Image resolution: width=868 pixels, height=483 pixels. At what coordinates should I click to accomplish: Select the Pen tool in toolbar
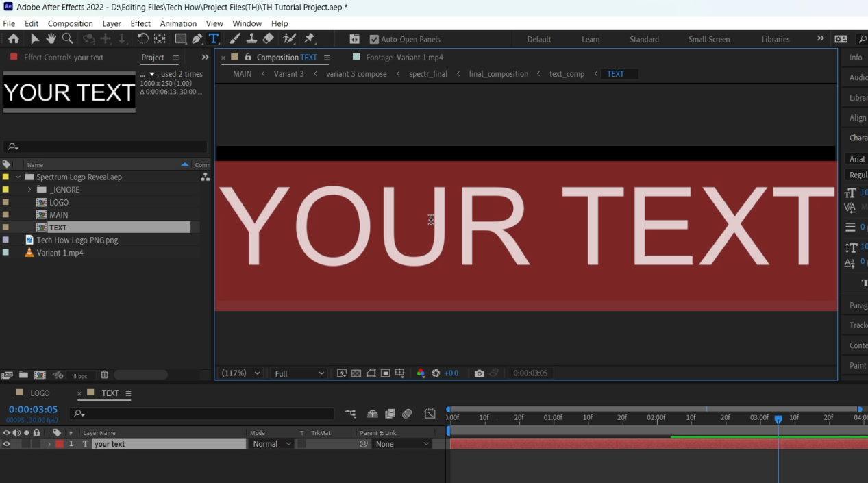click(197, 39)
